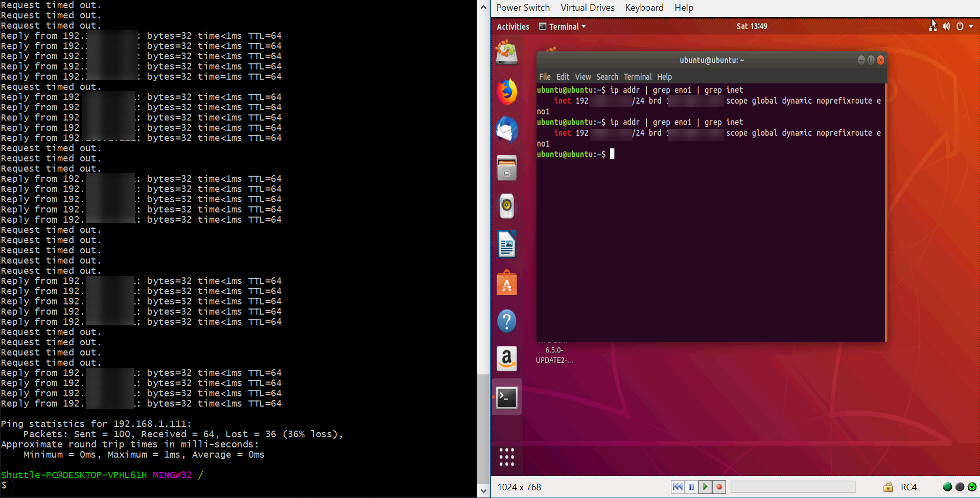980x498 pixels.
Task: Click 'Ping statistics for 192.168.1.111:' line
Action: [x=96, y=424]
